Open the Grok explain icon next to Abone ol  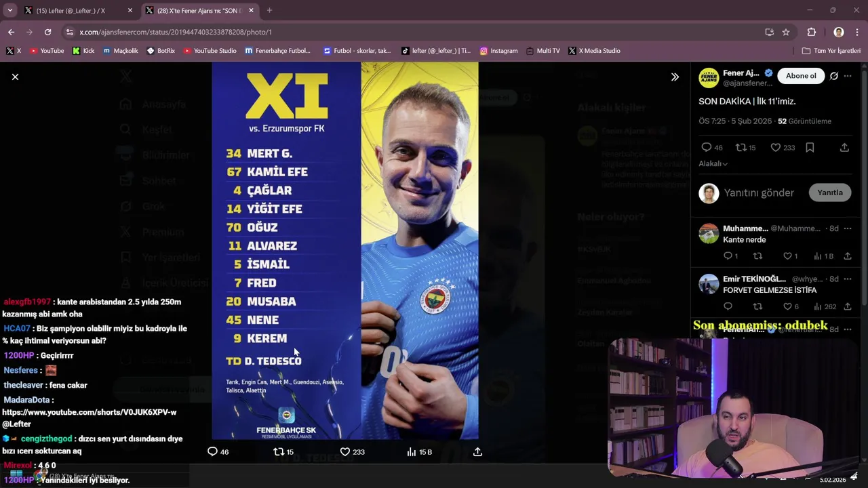click(x=834, y=76)
